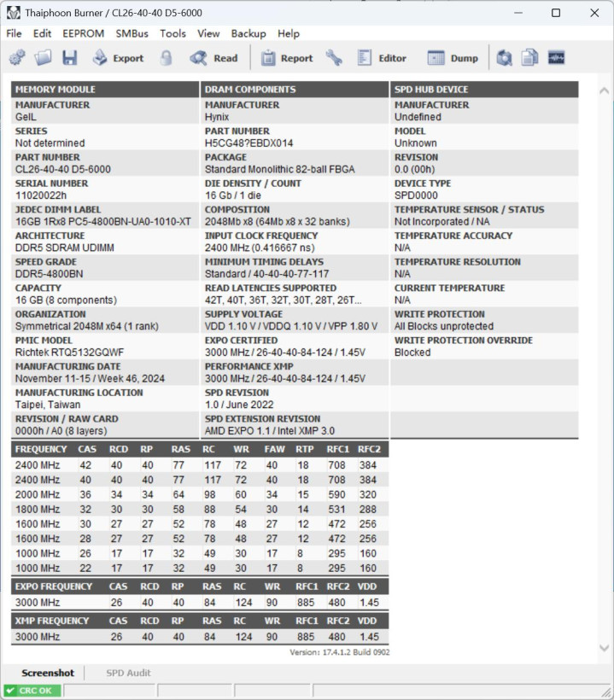Click the waveform monitor icon
Screen dimensions: 614x700
tap(557, 58)
